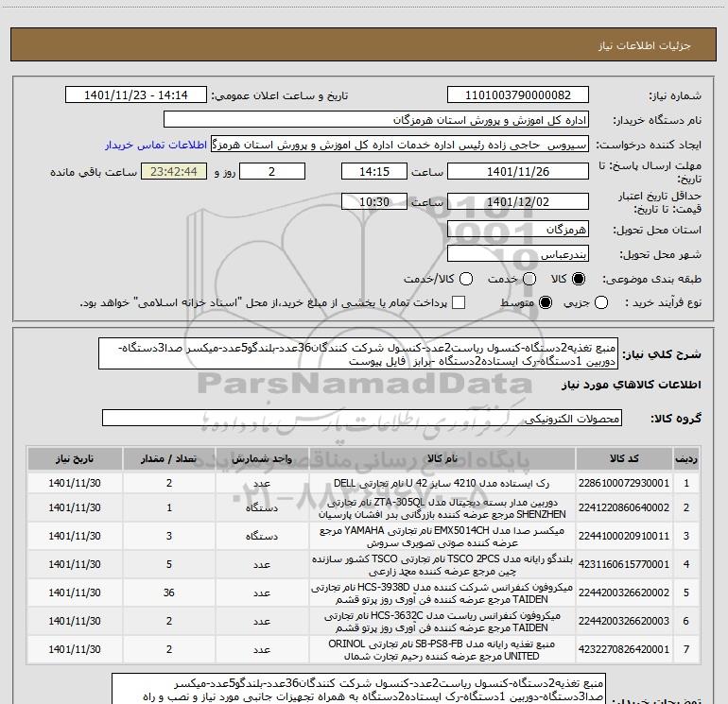
Task: Click the YAMAHA EMX5014CH mixer item name
Action: tap(442, 537)
